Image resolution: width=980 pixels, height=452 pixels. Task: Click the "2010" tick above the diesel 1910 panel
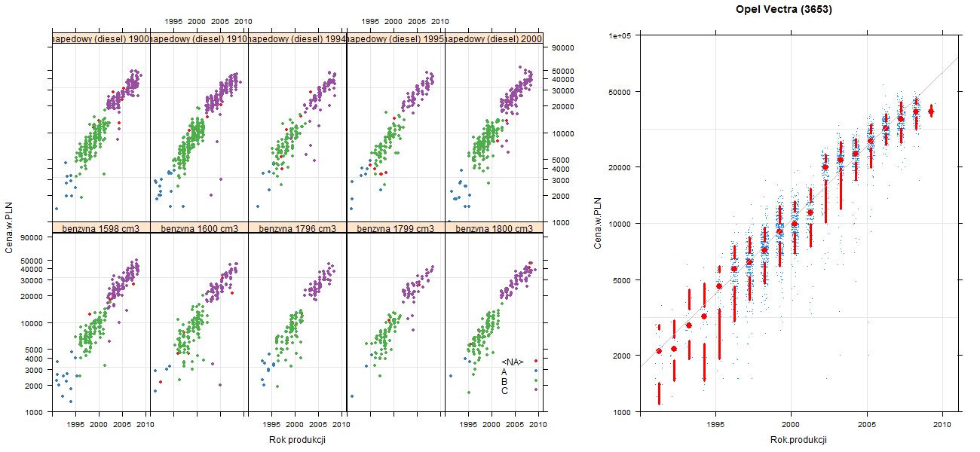pyautogui.click(x=243, y=23)
